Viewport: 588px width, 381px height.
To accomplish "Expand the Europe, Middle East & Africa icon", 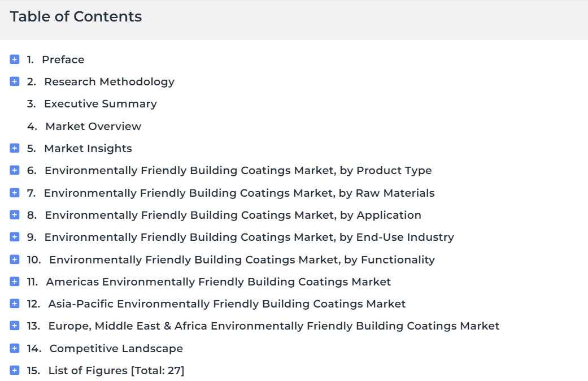I will 15,326.
